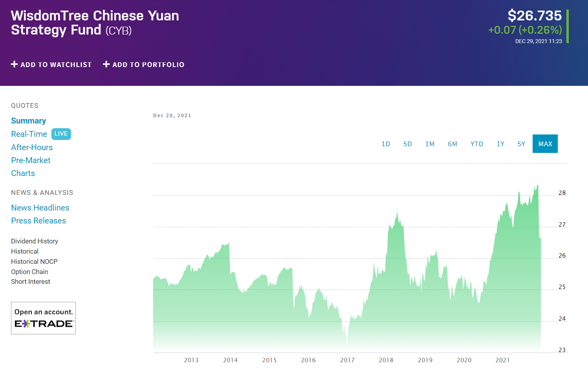
Task: Open Dividend History
Action: pyautogui.click(x=35, y=241)
